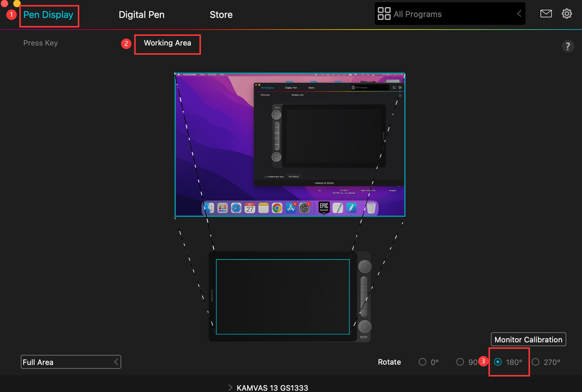Switch to the Digital Pen tab
582x392 pixels.
tap(142, 14)
